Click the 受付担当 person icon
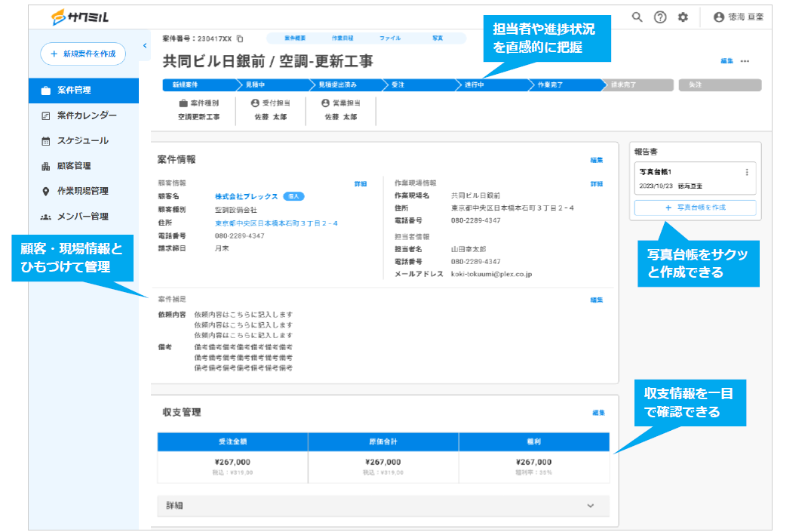Screen dimensions: 811x532 coord(255,103)
